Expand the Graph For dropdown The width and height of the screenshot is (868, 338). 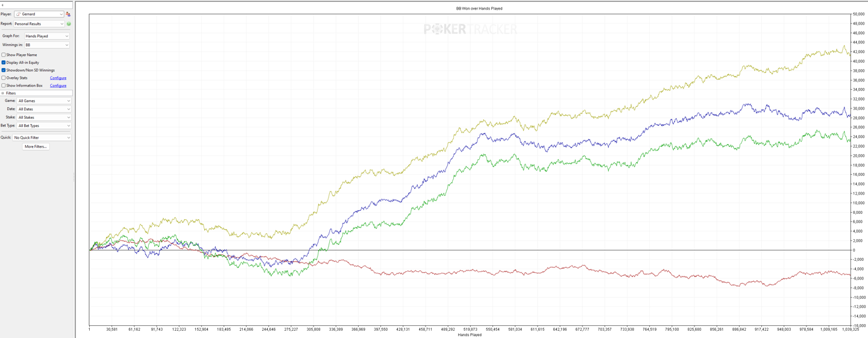click(46, 36)
